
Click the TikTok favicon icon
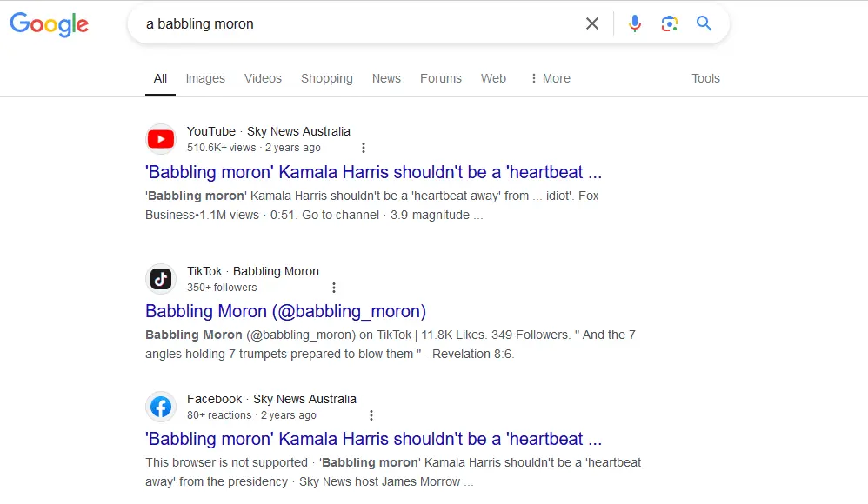160,279
